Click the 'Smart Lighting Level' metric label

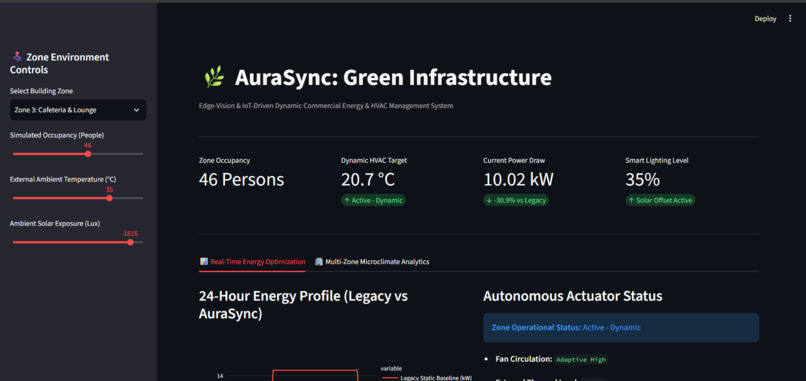click(657, 160)
